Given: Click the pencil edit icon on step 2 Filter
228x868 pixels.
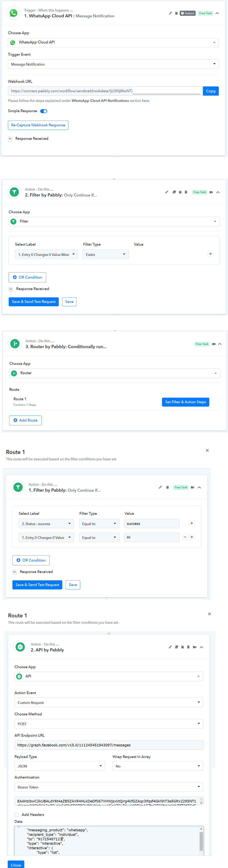Looking at the screenshot, I should tap(167, 192).
